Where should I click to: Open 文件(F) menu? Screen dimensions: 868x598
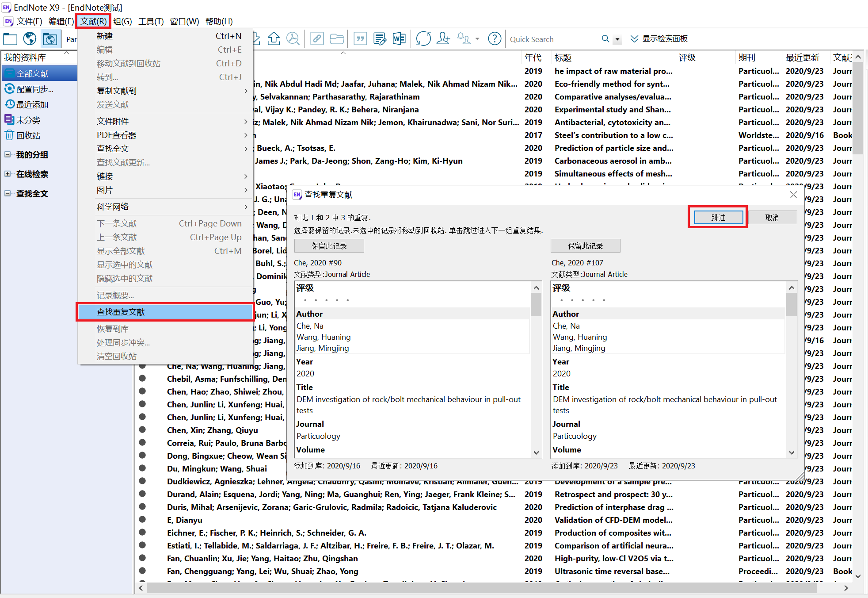coord(29,21)
